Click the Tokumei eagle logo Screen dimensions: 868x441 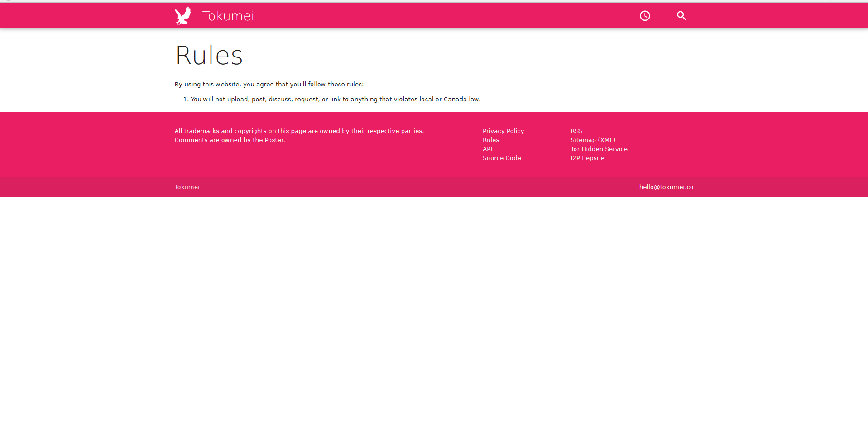(x=183, y=16)
